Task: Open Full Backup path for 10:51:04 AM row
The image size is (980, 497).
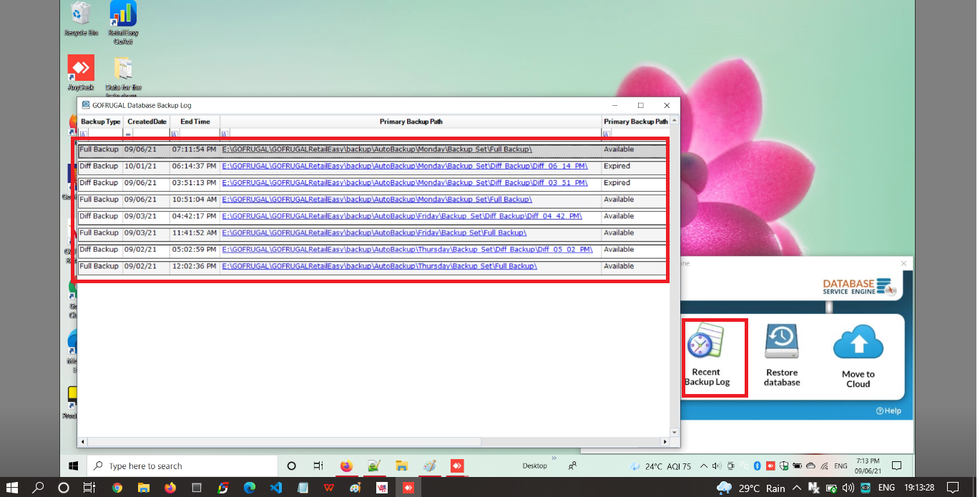Action: point(377,200)
